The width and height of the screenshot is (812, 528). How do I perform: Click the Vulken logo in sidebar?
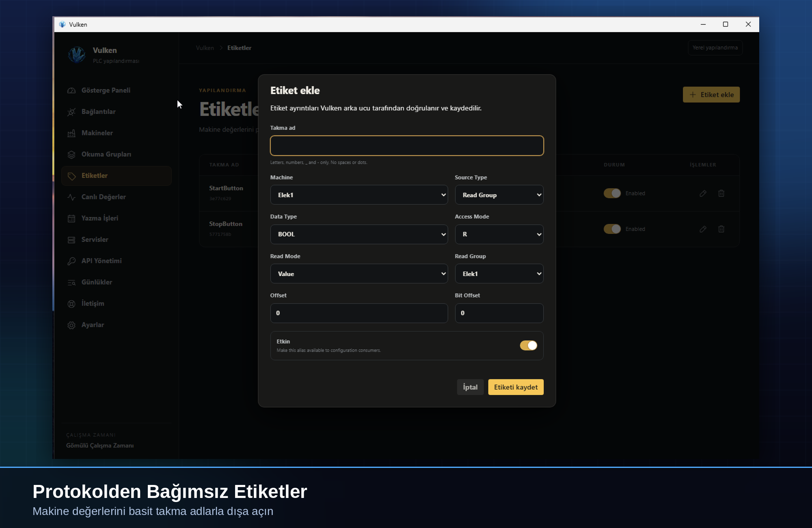(x=77, y=54)
